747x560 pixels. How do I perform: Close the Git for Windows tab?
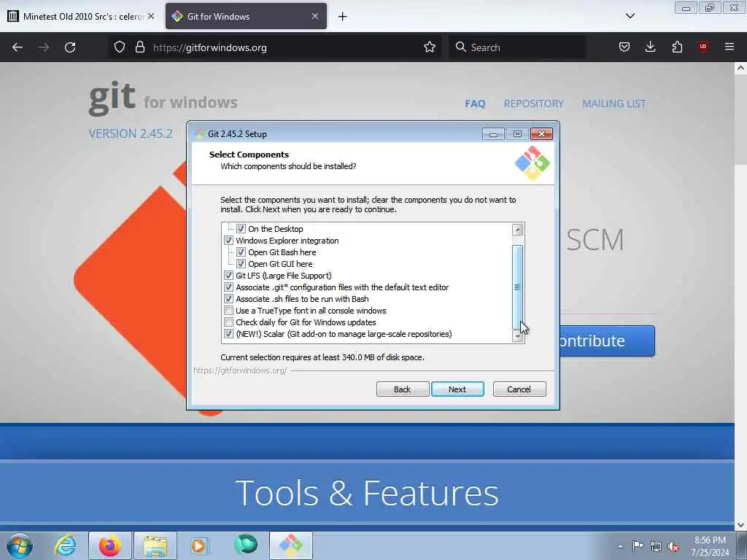pos(315,16)
